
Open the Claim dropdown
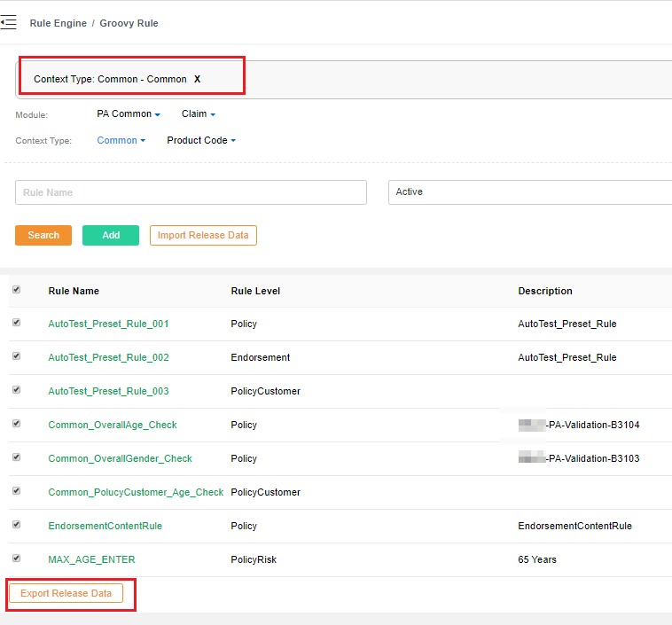point(198,114)
